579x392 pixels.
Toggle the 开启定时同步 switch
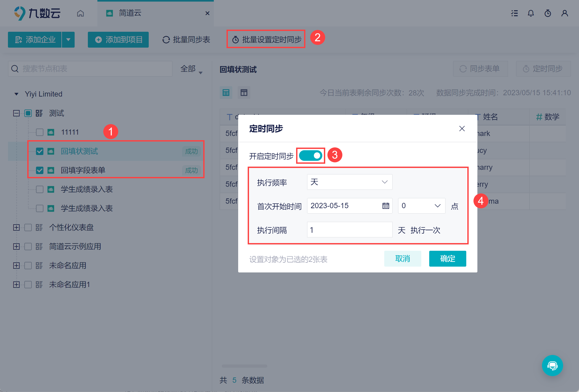(310, 156)
